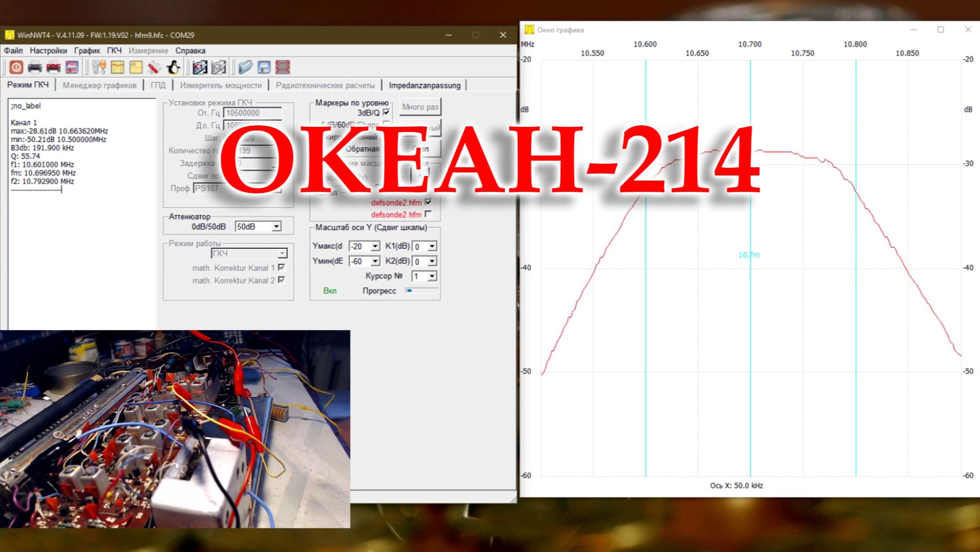Click the Много раз button

pyautogui.click(x=420, y=107)
